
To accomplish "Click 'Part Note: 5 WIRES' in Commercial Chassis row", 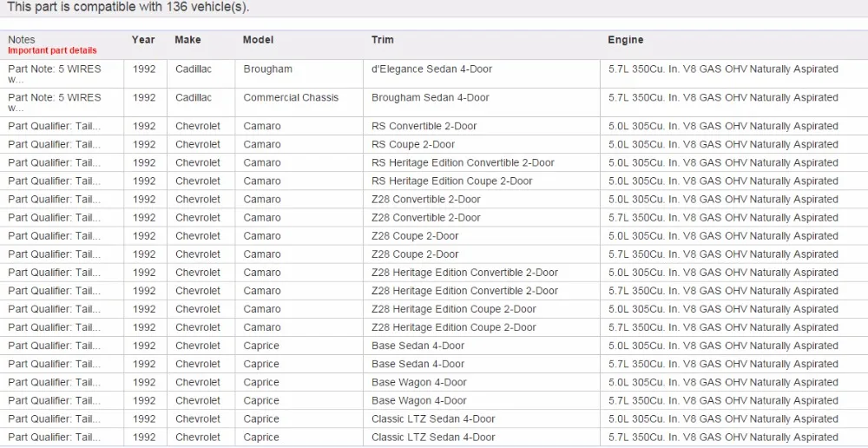I will click(55, 97).
